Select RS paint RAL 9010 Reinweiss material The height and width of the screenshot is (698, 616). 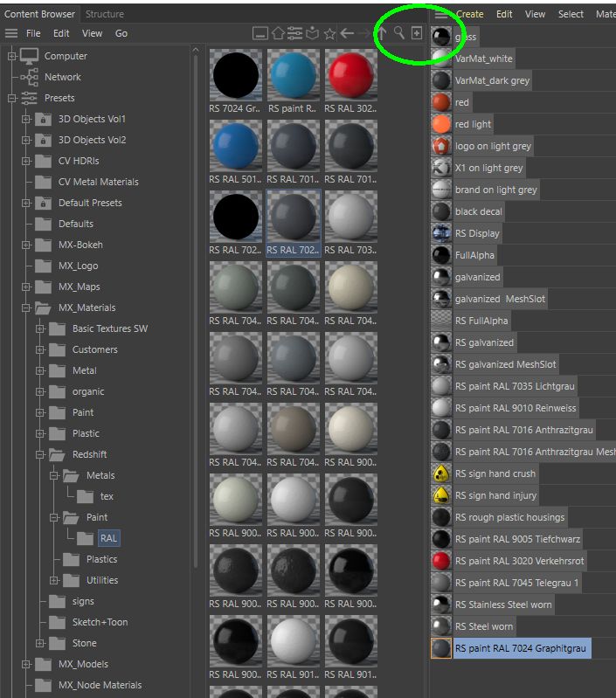[516, 408]
